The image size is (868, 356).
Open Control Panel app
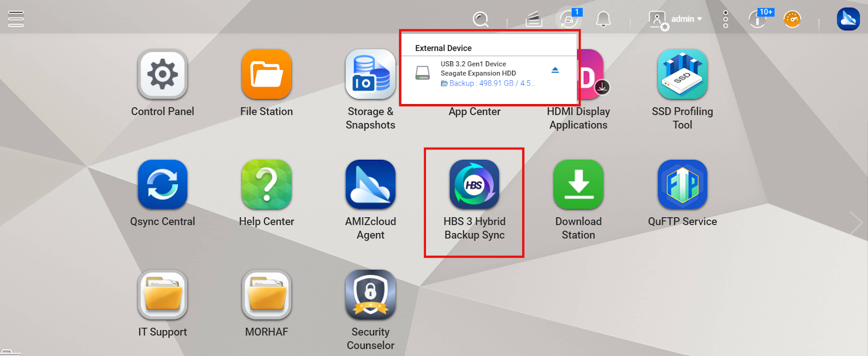[x=162, y=74]
